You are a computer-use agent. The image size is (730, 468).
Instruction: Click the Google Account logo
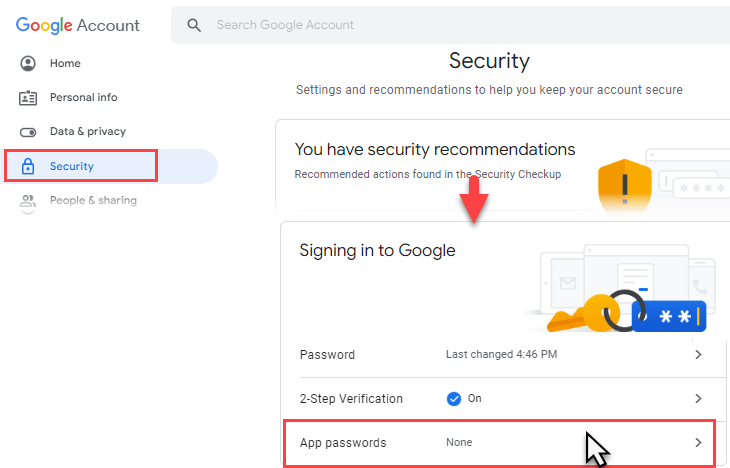(x=78, y=25)
